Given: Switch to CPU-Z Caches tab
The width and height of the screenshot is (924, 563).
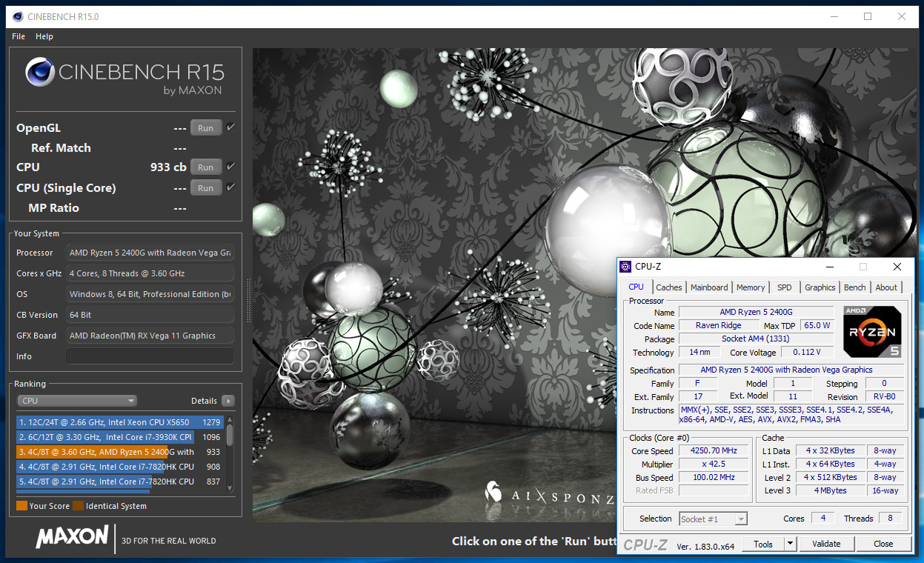Looking at the screenshot, I should 669,287.
